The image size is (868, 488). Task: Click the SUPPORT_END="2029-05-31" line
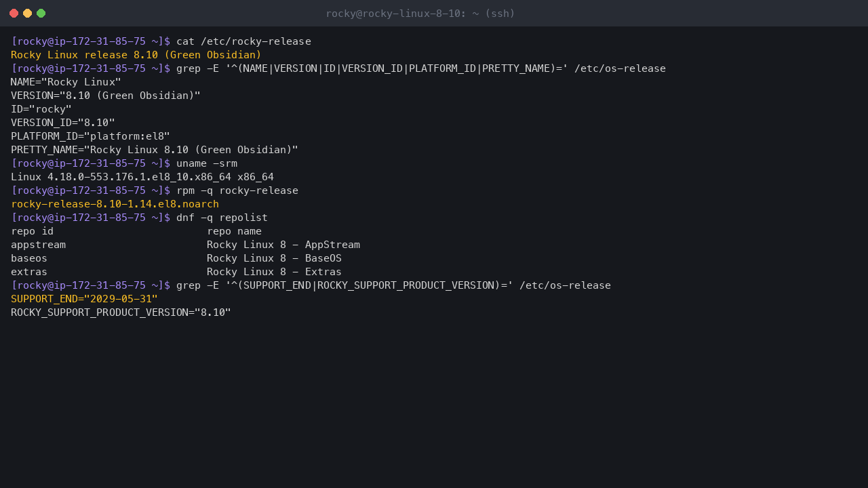(x=84, y=299)
